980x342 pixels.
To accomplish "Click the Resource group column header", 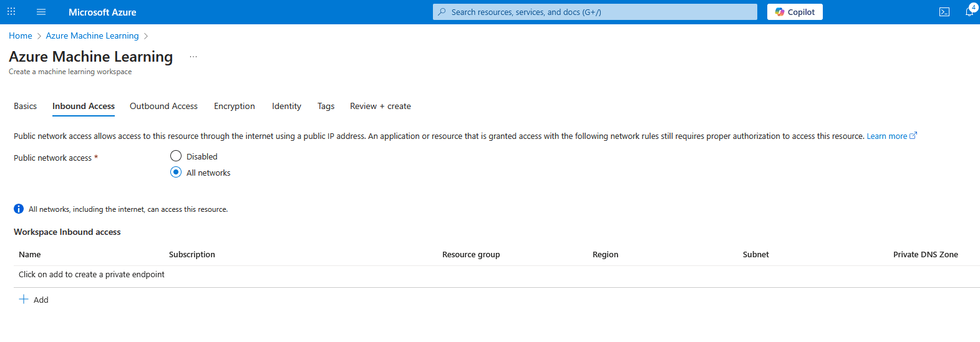I will pos(471,254).
